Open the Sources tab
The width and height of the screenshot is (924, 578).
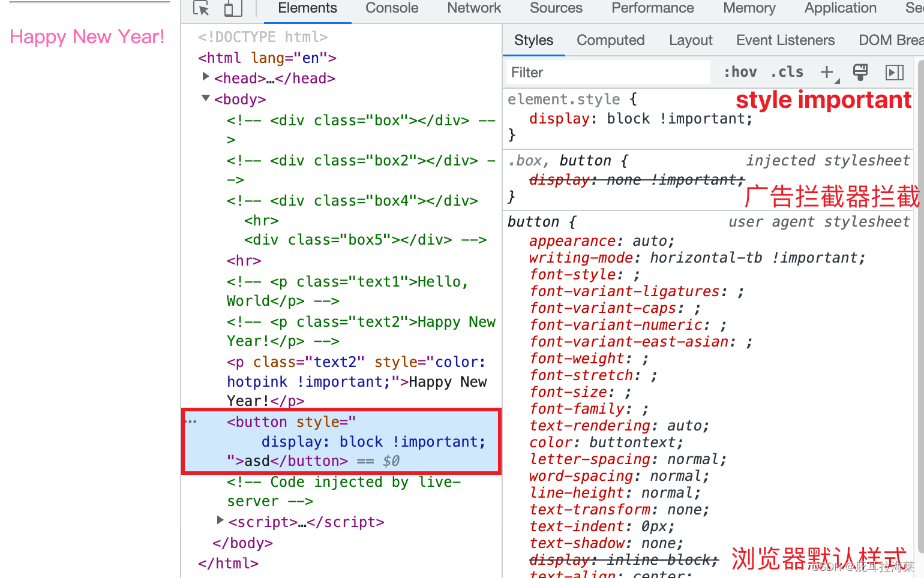coord(556,8)
